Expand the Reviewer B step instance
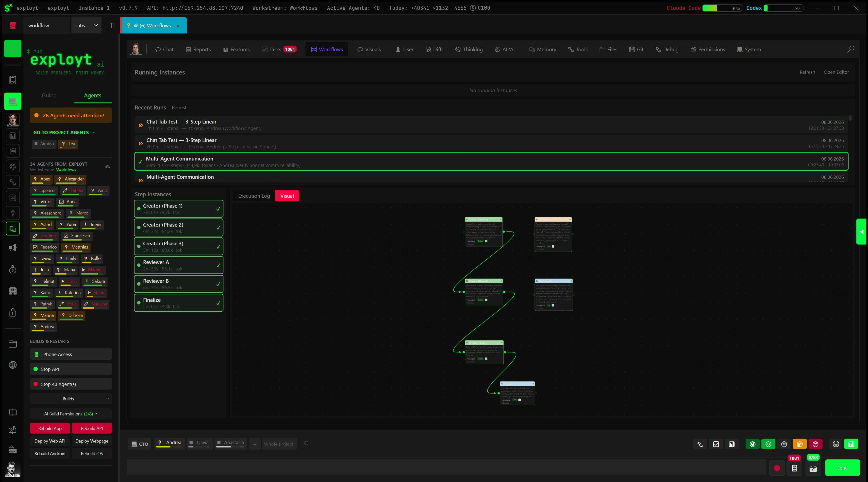The height and width of the screenshot is (482, 868). [x=179, y=284]
